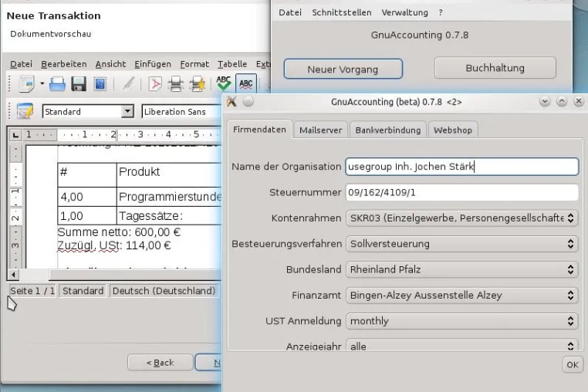Click the < Back button
Screen dimensions: 588x392
(161, 363)
